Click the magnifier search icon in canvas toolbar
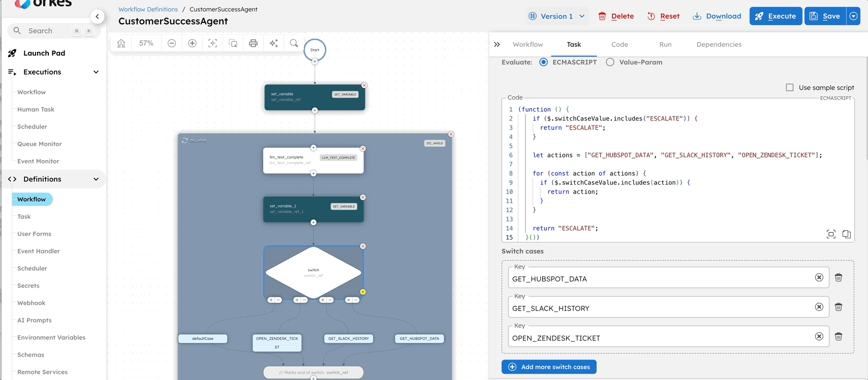The height and width of the screenshot is (380, 868). [x=294, y=43]
